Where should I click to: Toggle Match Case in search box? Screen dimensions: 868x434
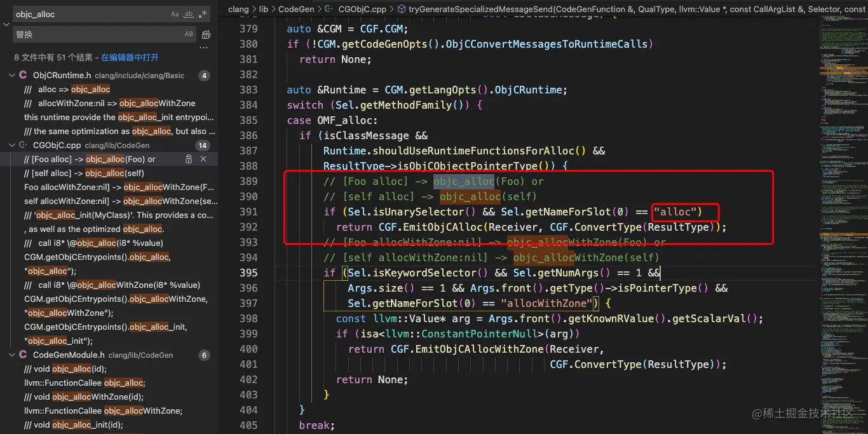click(175, 14)
